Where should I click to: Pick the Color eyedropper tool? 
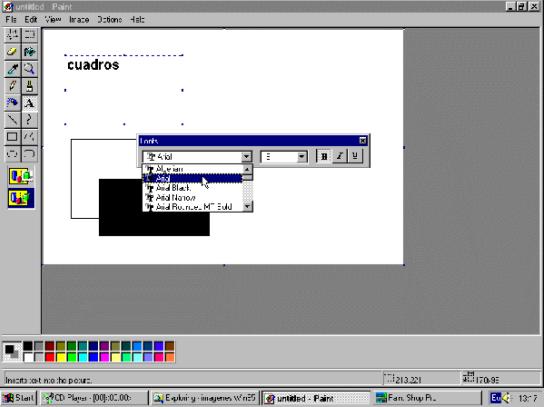coord(12,69)
